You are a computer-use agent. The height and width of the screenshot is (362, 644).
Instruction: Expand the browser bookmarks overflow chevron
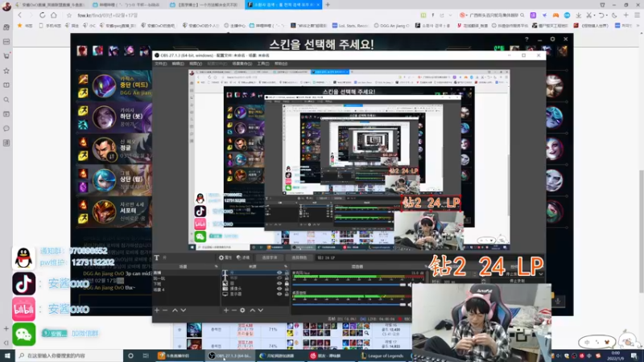click(638, 26)
